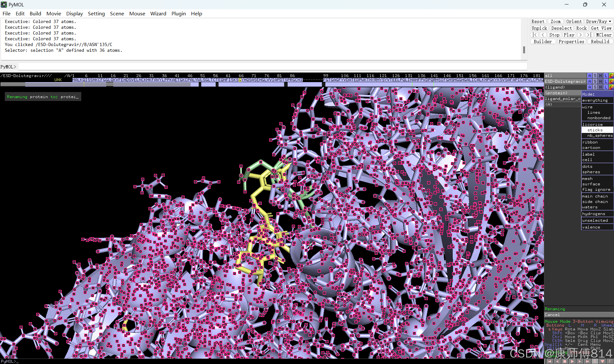Choose 'cartoon' in the Hide menu
Image resolution: width=614 pixels, height=364 pixels.
click(597, 148)
